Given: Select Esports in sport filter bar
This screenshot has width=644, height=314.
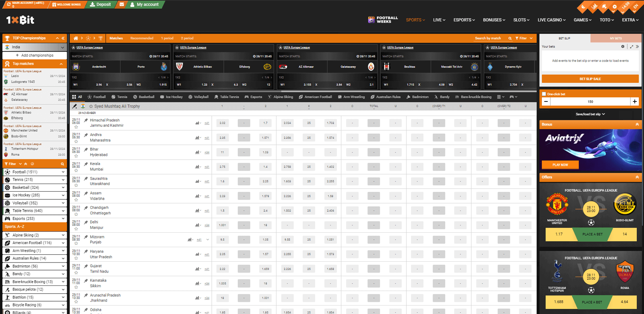Looking at the screenshot, I should pyautogui.click(x=253, y=97).
